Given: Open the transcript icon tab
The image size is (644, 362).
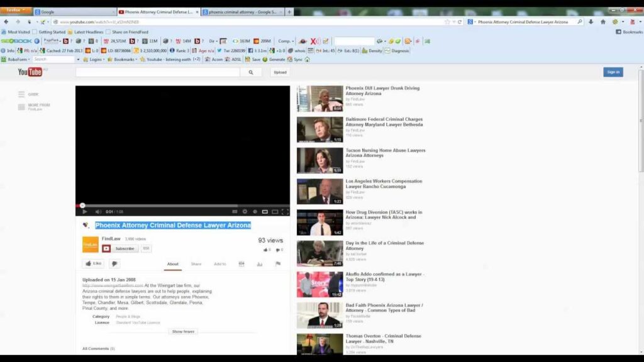Looking at the screenshot, I should point(241,264).
